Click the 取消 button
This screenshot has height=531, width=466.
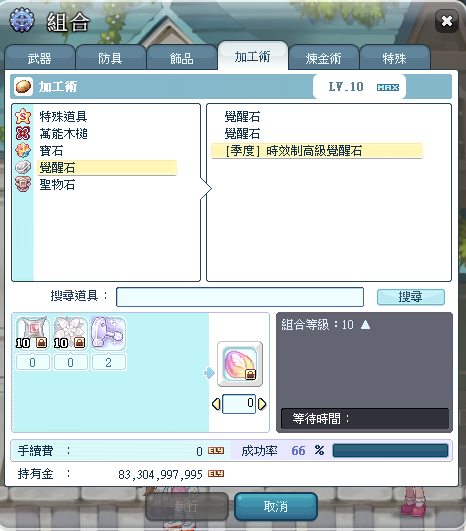click(276, 506)
